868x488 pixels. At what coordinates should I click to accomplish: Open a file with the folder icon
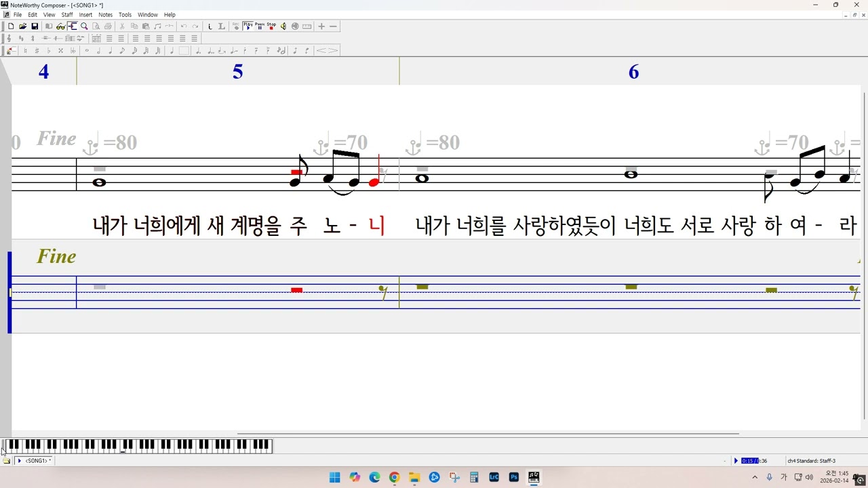click(x=23, y=26)
